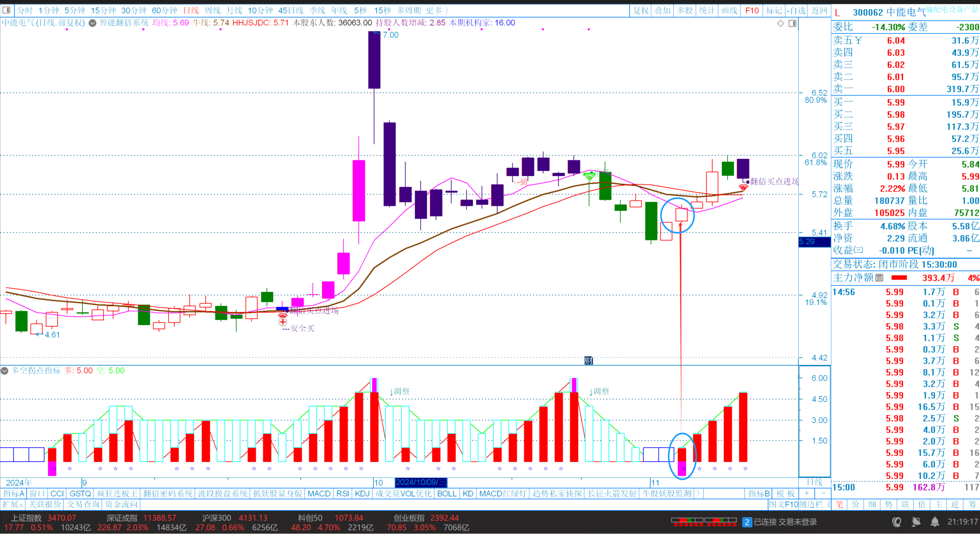Click the list icon beside 主力净额
980x534 pixels.
(x=879, y=278)
